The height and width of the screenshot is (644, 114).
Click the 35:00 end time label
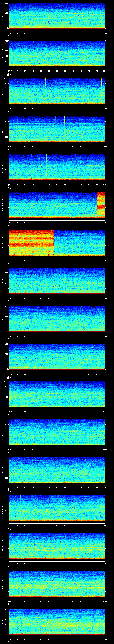point(105,223)
